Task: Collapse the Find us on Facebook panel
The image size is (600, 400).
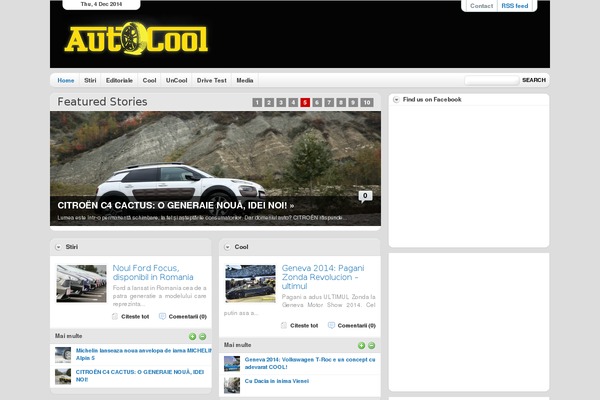Action: 396,100
